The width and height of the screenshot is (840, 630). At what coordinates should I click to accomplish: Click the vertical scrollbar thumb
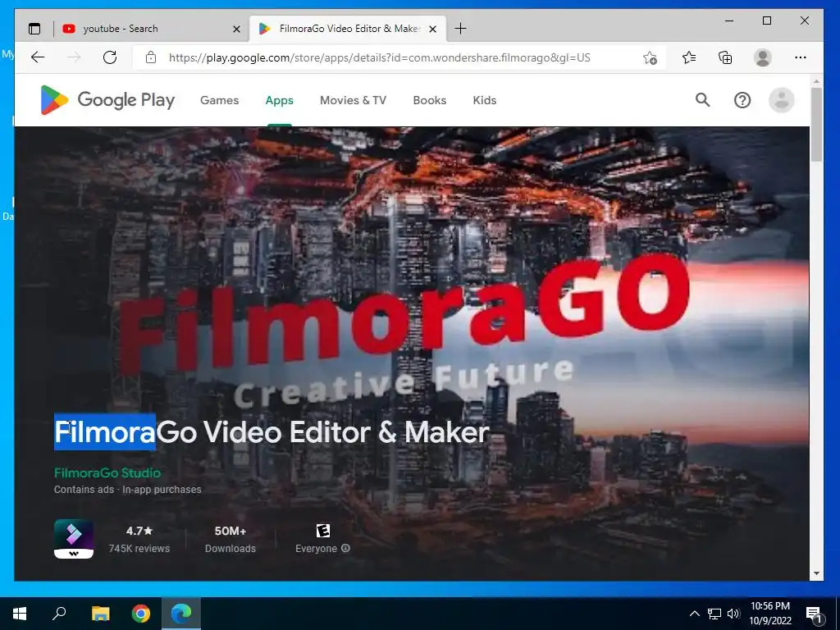point(816,125)
